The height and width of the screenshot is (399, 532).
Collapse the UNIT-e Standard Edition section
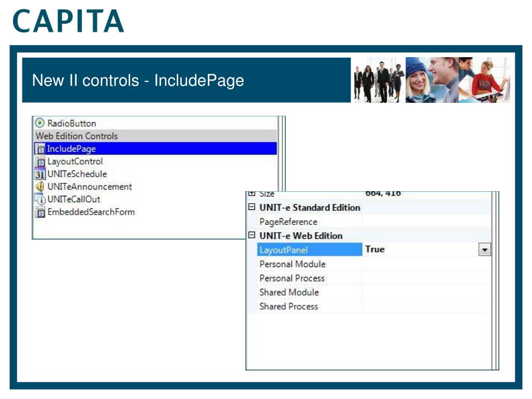[x=251, y=207]
